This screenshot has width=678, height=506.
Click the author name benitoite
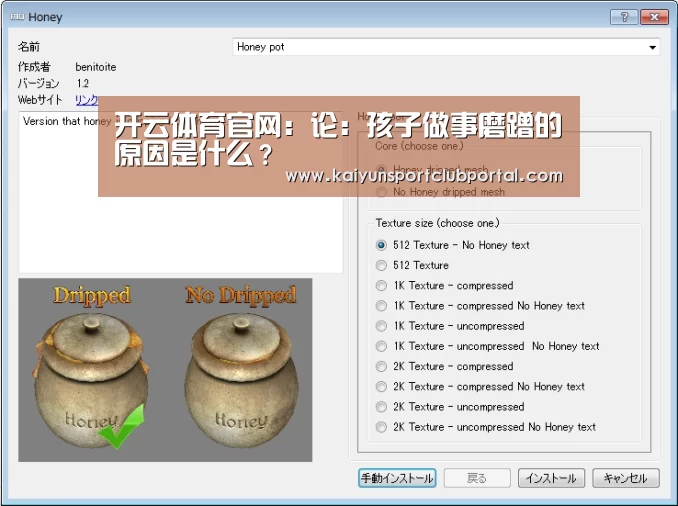96,67
